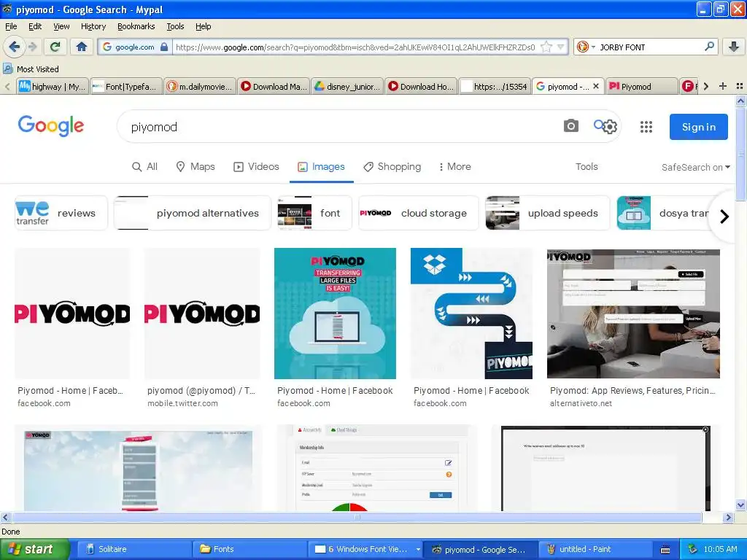This screenshot has width=747, height=560.
Task: Open the home page icon
Action: [82, 47]
